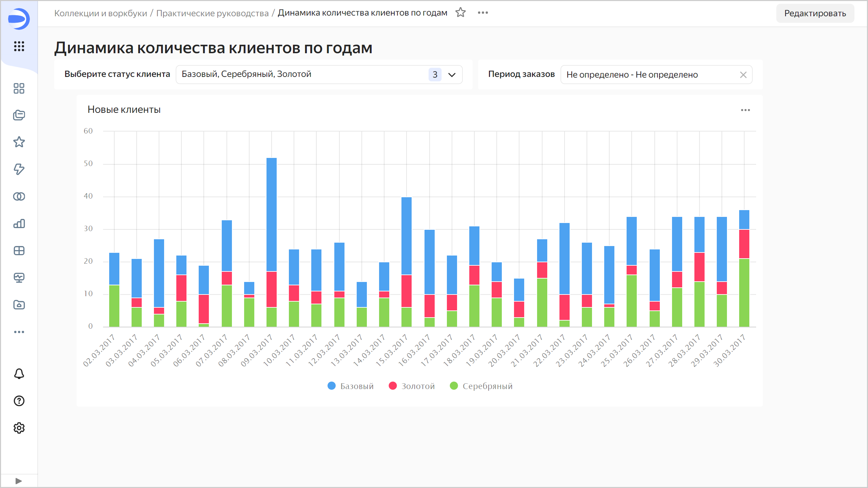This screenshot has width=868, height=488.
Task: Open the charts bar icon in the sidebar
Action: (19, 224)
